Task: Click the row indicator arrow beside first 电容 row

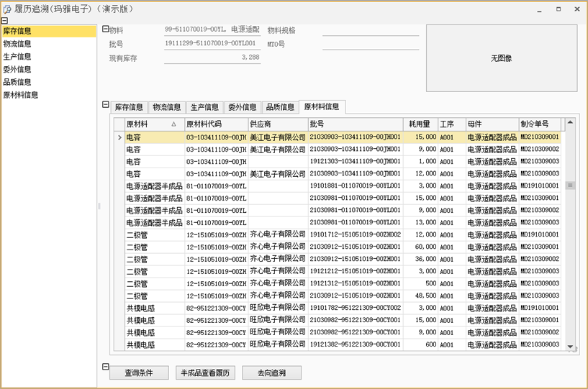Action: (x=119, y=137)
